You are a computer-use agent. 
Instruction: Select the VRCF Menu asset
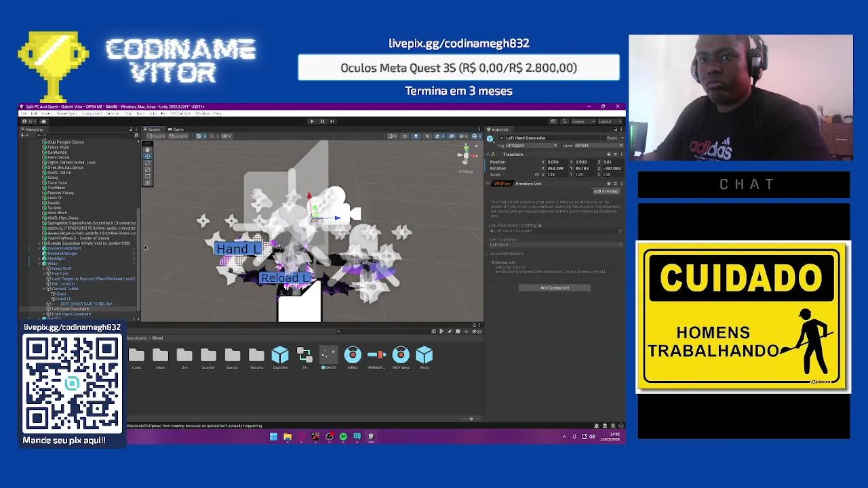400,357
